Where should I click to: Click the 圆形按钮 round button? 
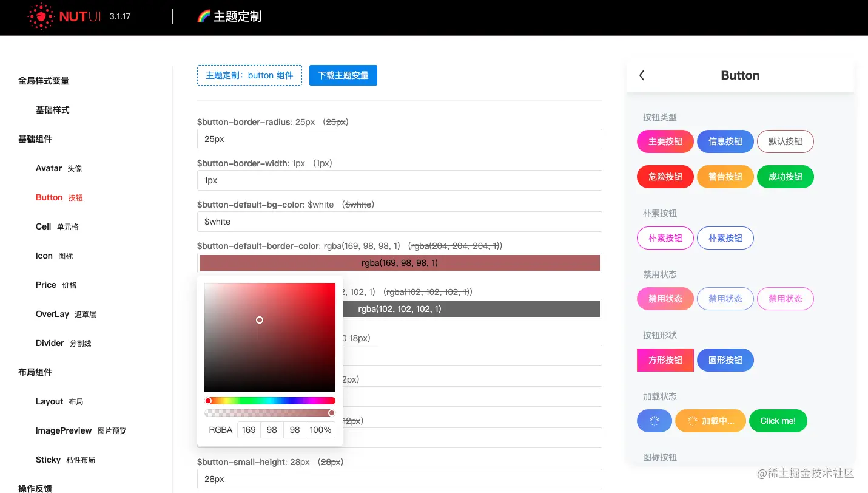coord(725,360)
